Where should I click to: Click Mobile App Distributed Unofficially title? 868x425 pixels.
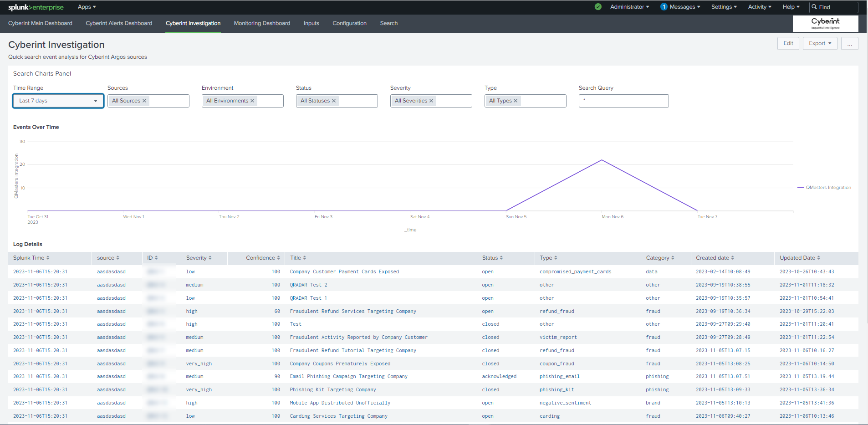340,403
